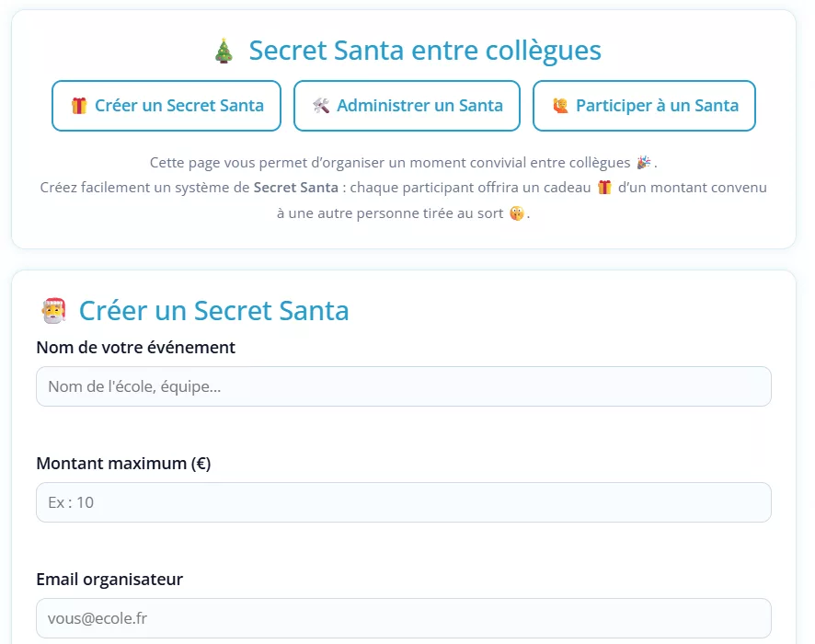Click the Montant maximum (€) label
The width and height of the screenshot is (815, 644).
tap(123, 463)
